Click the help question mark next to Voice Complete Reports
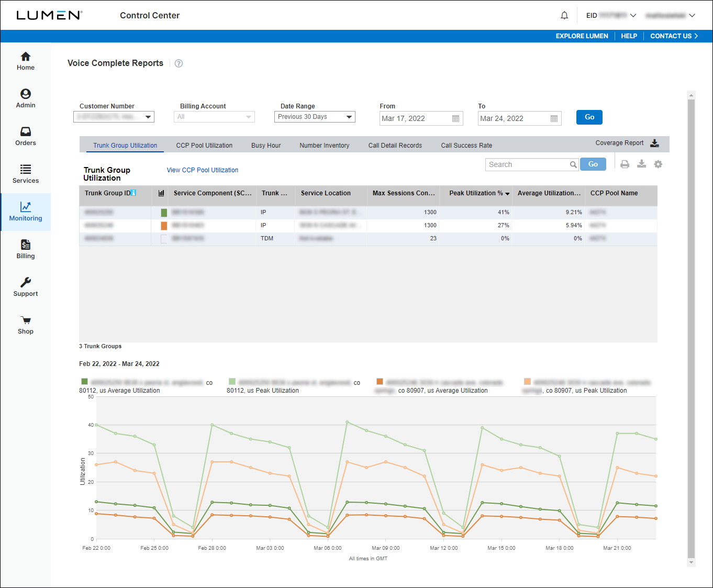This screenshot has height=588, width=713. [x=179, y=63]
